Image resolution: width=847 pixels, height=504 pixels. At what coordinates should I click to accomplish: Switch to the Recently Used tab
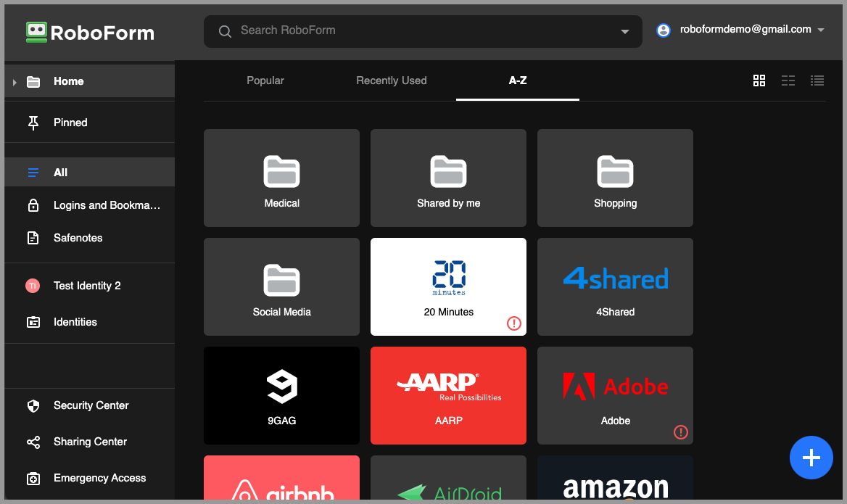[391, 80]
